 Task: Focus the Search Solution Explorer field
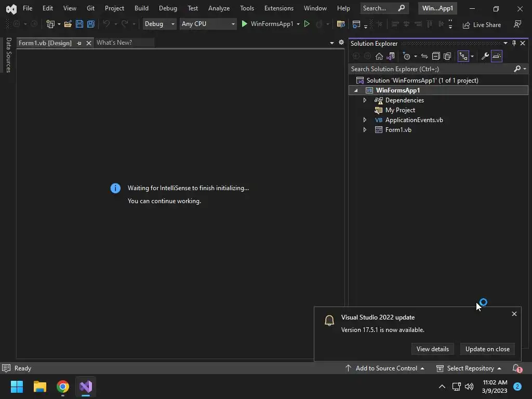coord(432,69)
